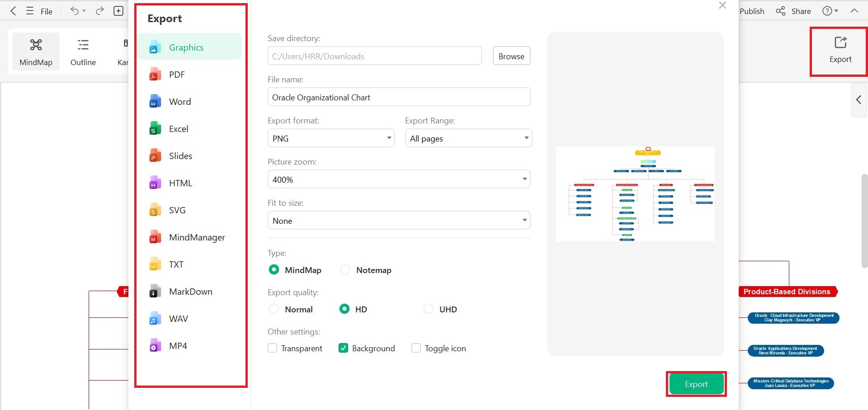868x410 pixels.
Task: Click the Save directory path field
Action: 374,56
